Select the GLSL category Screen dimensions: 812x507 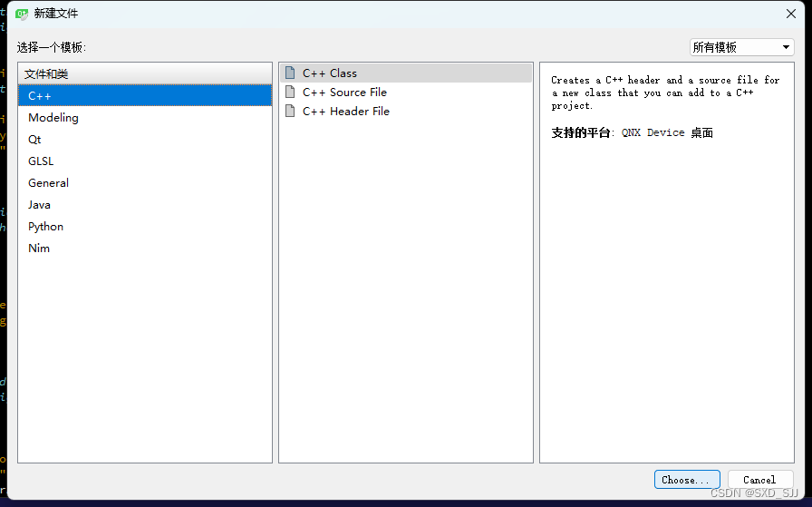pyautogui.click(x=145, y=161)
